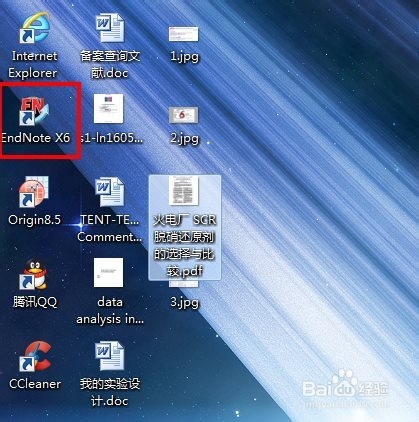419x422 pixels.
Task: Click the "我的实验设计.doc" file name
Action: coord(110,392)
